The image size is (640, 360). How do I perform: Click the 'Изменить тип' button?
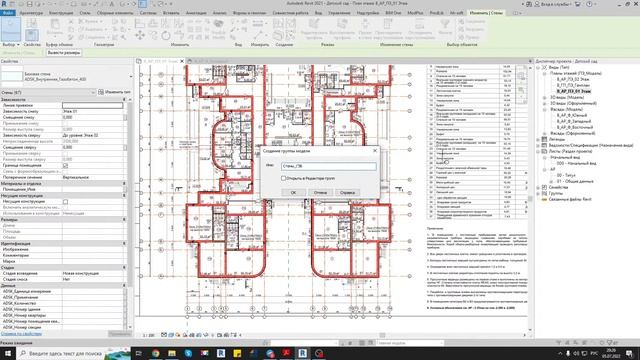(x=114, y=92)
